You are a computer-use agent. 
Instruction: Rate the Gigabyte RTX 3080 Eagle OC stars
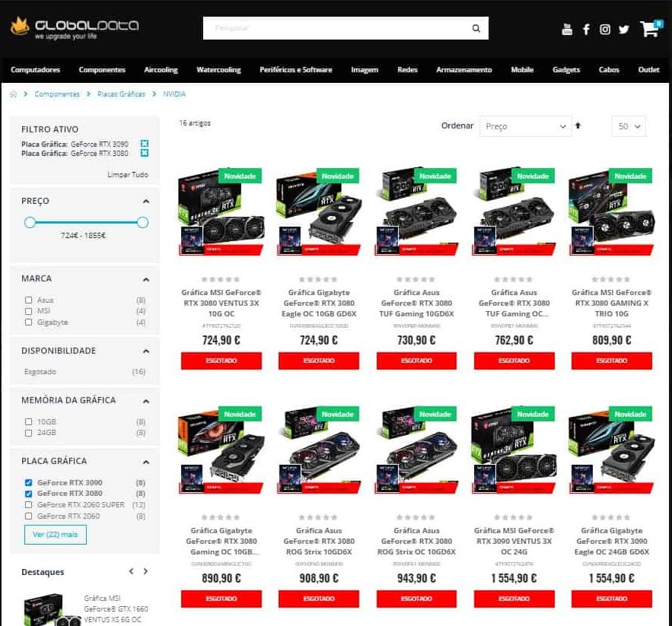point(318,279)
